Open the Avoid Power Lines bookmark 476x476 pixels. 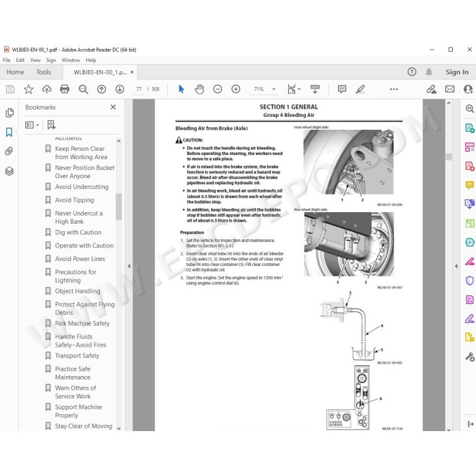point(80,259)
